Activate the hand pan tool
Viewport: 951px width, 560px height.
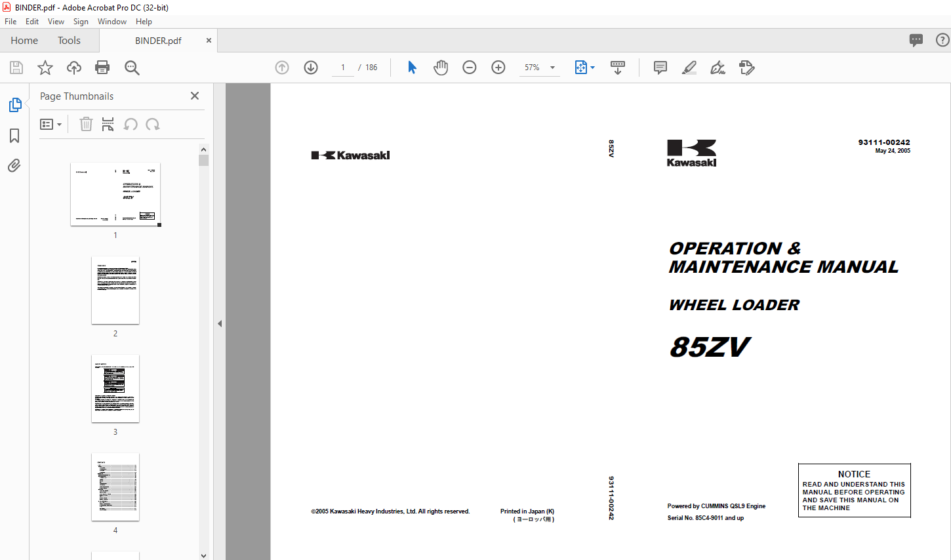pos(441,68)
